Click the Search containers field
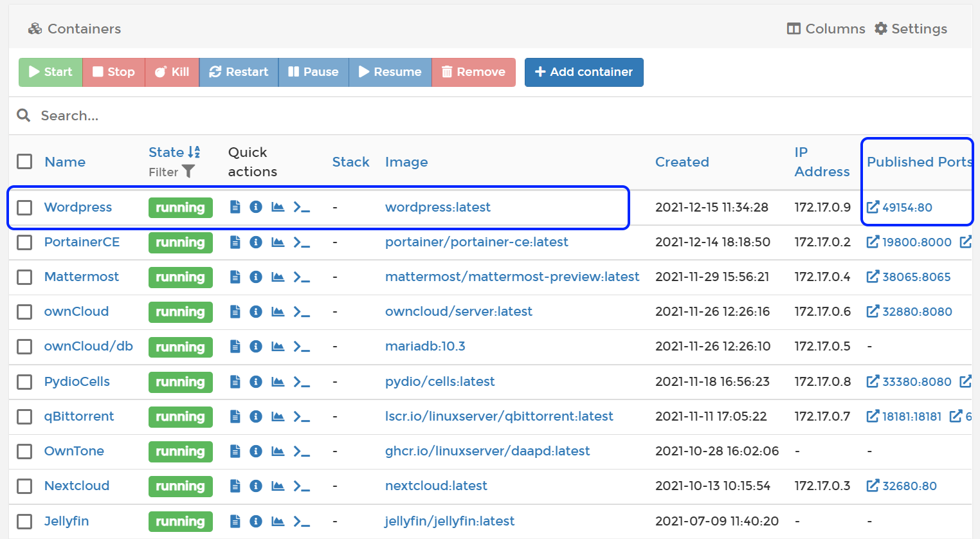This screenshot has width=980, height=539. pyautogui.click(x=257, y=116)
